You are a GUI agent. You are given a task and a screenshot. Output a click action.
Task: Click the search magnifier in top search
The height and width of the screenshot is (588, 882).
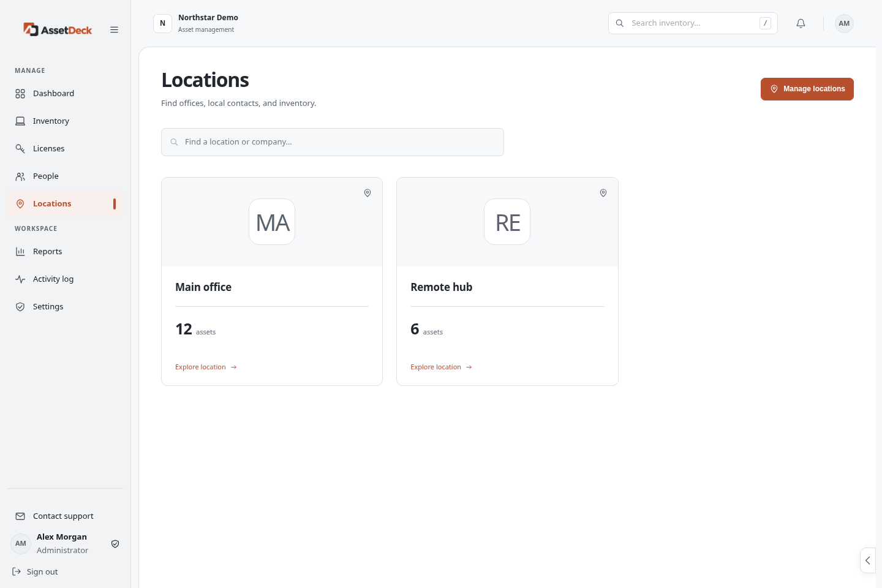(x=620, y=23)
